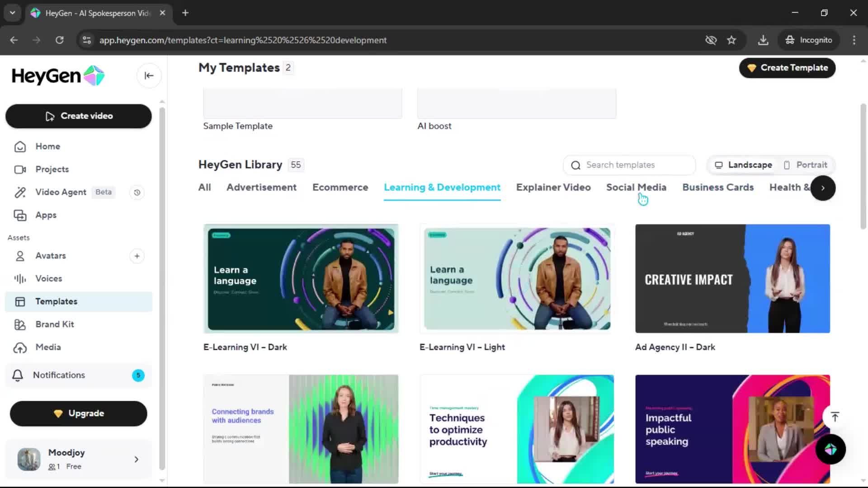The height and width of the screenshot is (488, 868).
Task: Select the Social Media category tab
Action: (x=636, y=187)
